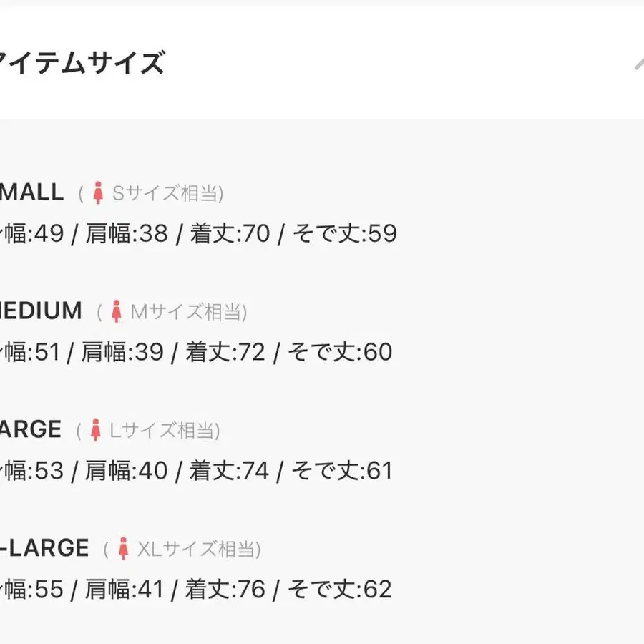Screen dimensions: 644x644
Task: Click 着丈:72 in the MEDIUM row
Action: (225, 352)
